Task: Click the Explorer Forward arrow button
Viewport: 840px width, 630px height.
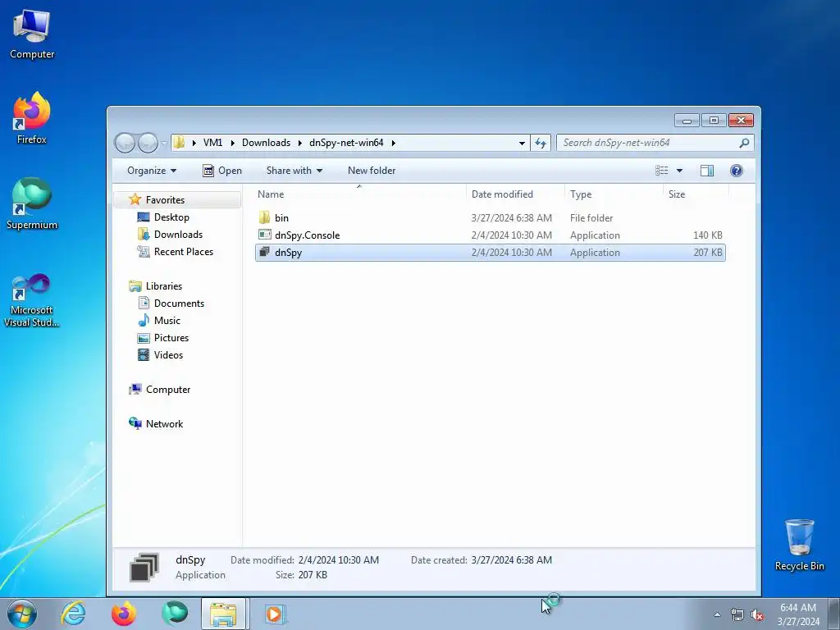Action: (148, 143)
